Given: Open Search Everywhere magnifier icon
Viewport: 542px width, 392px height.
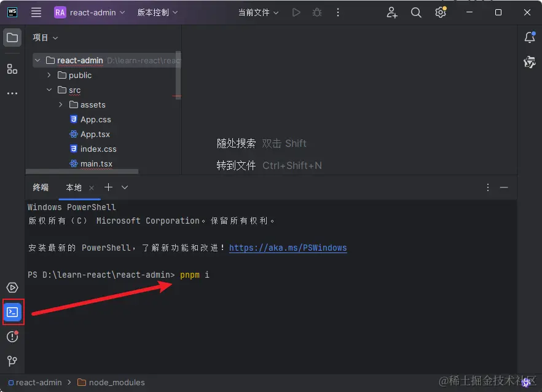Looking at the screenshot, I should (416, 12).
